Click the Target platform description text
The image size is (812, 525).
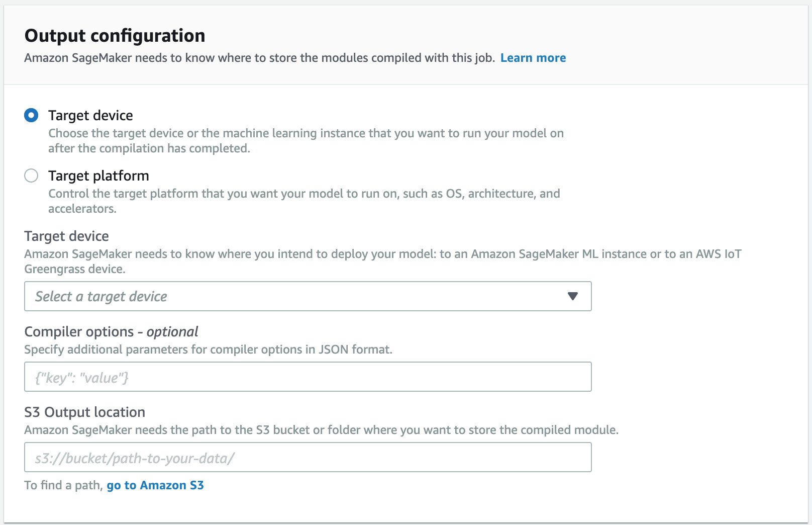tap(304, 194)
